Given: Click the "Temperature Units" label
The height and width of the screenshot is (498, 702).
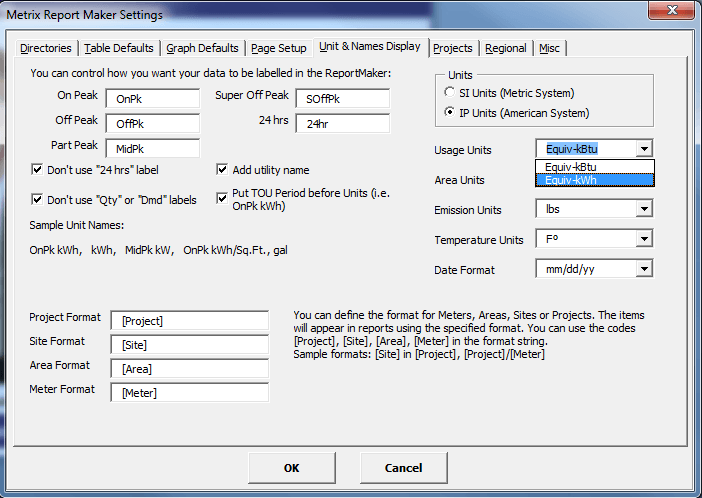Looking at the screenshot, I should 479,240.
